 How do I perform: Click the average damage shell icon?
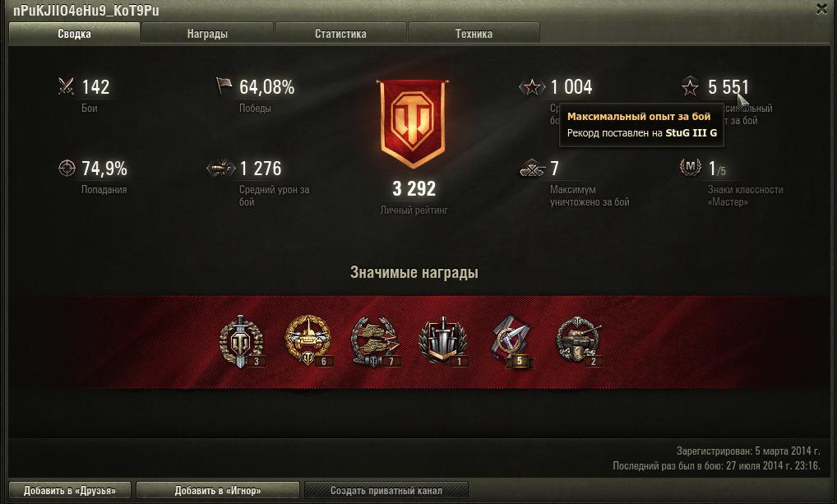coord(221,169)
